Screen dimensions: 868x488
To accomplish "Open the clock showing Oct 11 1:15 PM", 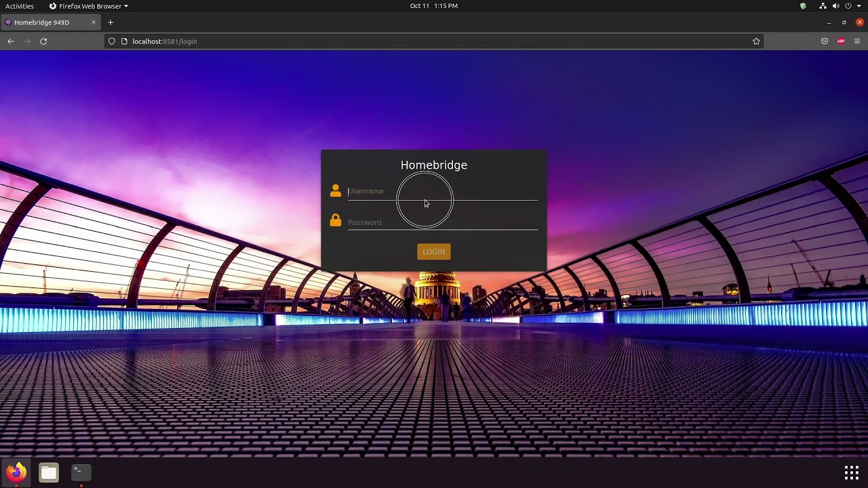I will click(x=434, y=6).
